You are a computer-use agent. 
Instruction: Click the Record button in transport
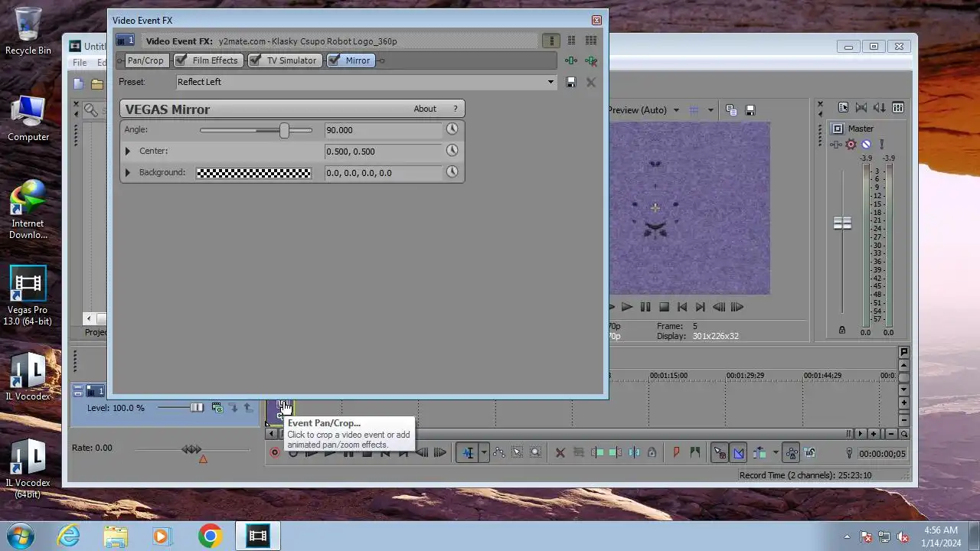coord(275,452)
